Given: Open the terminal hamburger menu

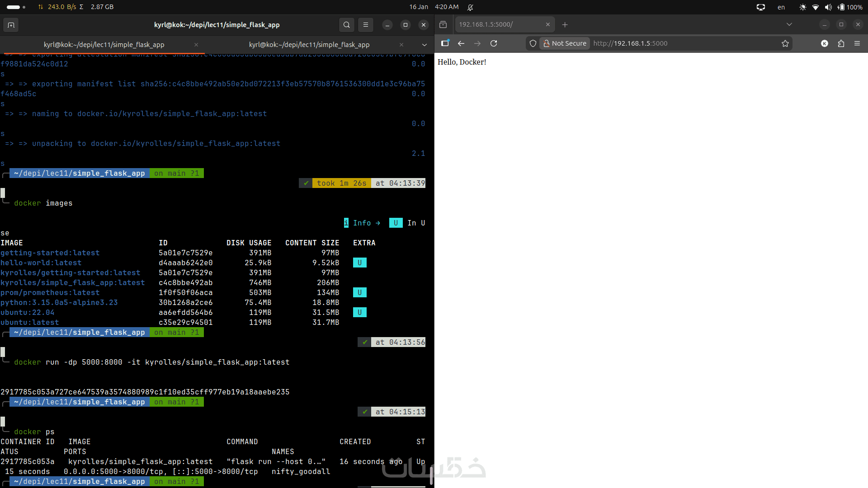Looking at the screenshot, I should 366,25.
